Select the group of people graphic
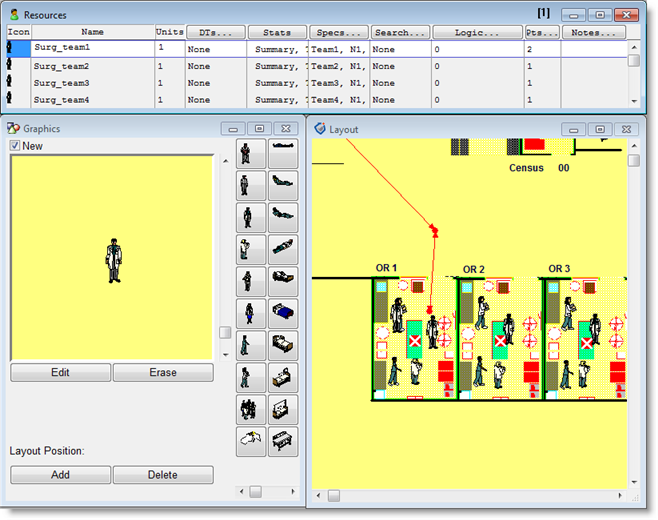The width and height of the screenshot is (658, 520). [250, 409]
